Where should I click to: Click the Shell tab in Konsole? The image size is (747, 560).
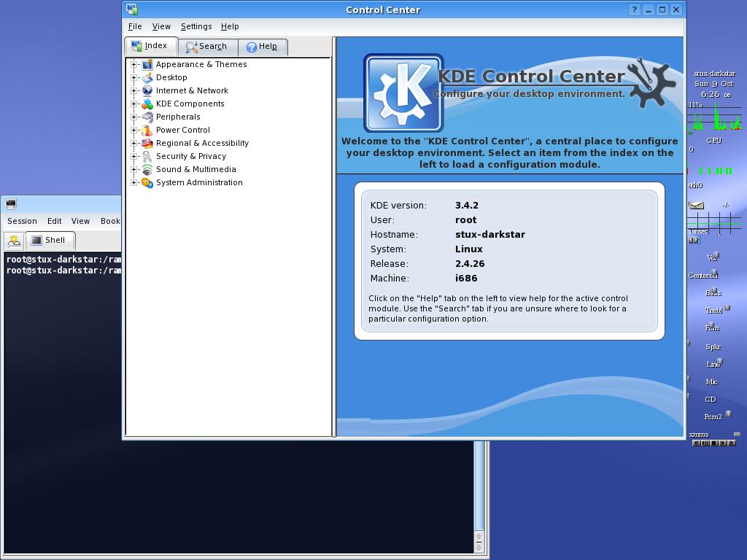click(50, 241)
